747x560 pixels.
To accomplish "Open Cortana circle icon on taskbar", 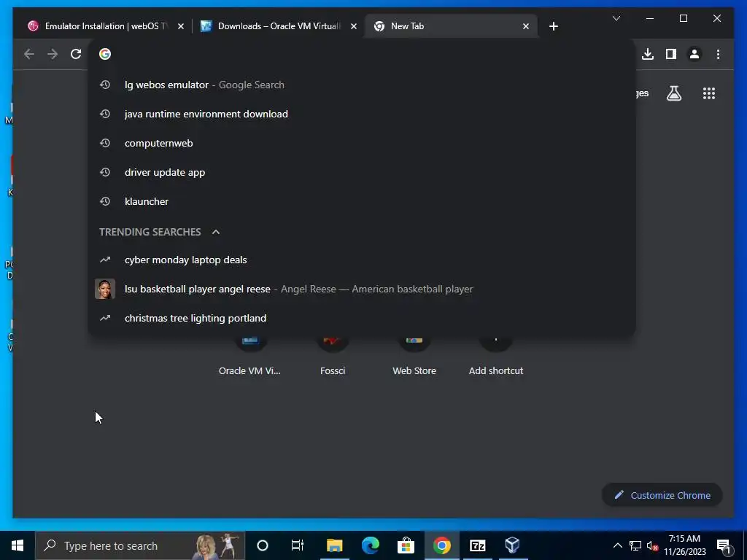I will point(263,545).
